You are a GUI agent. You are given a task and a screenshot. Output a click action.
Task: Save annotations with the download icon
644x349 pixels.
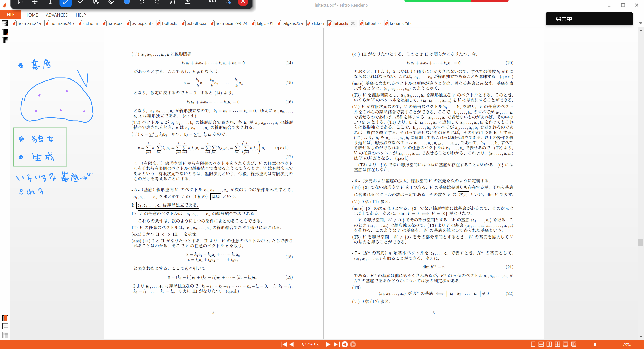click(188, 2)
